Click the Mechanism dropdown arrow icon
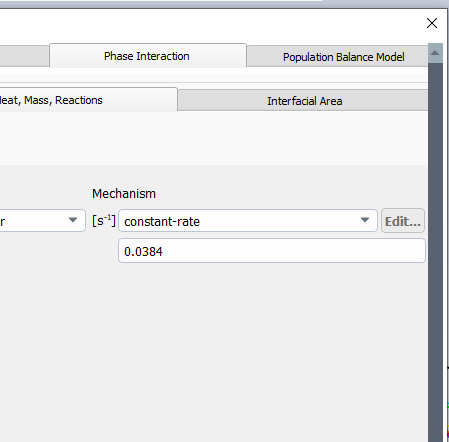Screen dimensions: 449x442 pyautogui.click(x=365, y=220)
